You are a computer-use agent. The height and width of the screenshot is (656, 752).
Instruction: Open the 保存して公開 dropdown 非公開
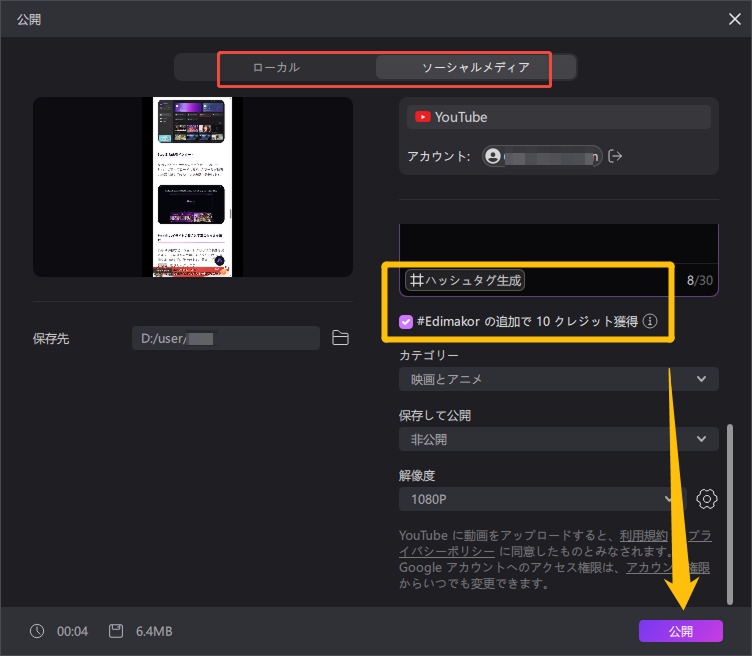(x=559, y=439)
